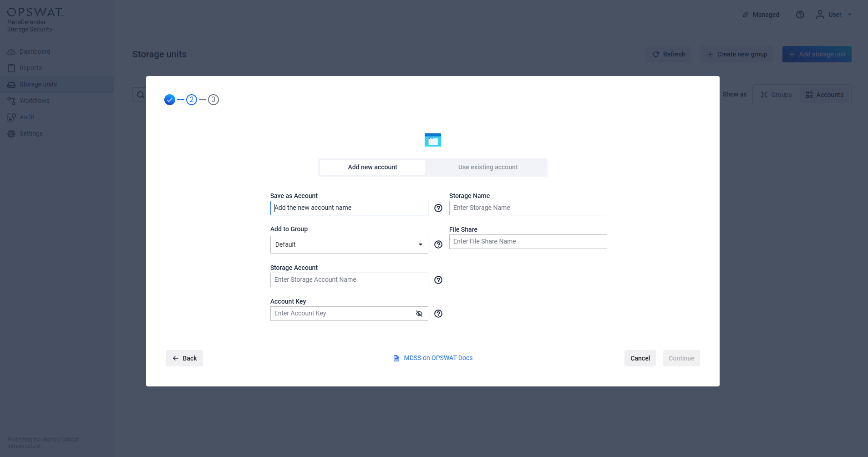The width and height of the screenshot is (868, 457).
Task: Select the Add new account tab
Action: click(x=372, y=167)
